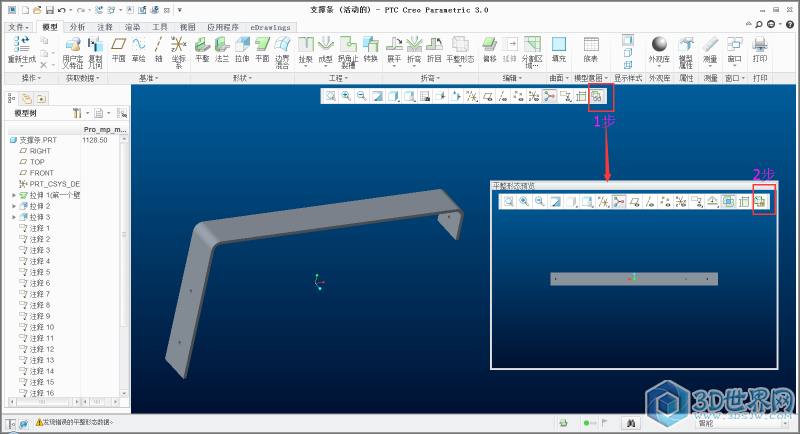Expand the 拉伸 2 tree node

click(x=14, y=206)
